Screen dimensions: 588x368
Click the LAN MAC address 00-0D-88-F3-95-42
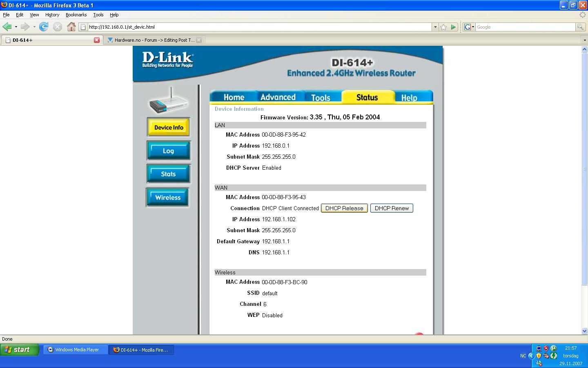pyautogui.click(x=284, y=135)
